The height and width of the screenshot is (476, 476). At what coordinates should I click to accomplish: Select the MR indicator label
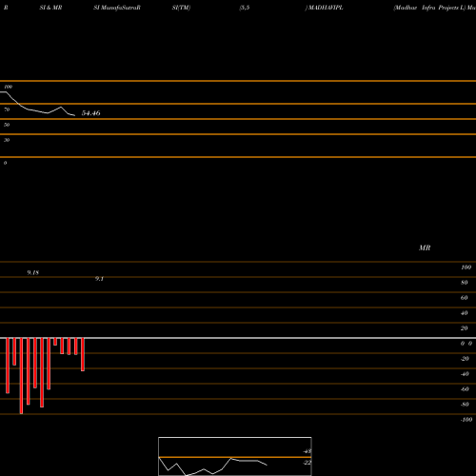tap(425, 248)
